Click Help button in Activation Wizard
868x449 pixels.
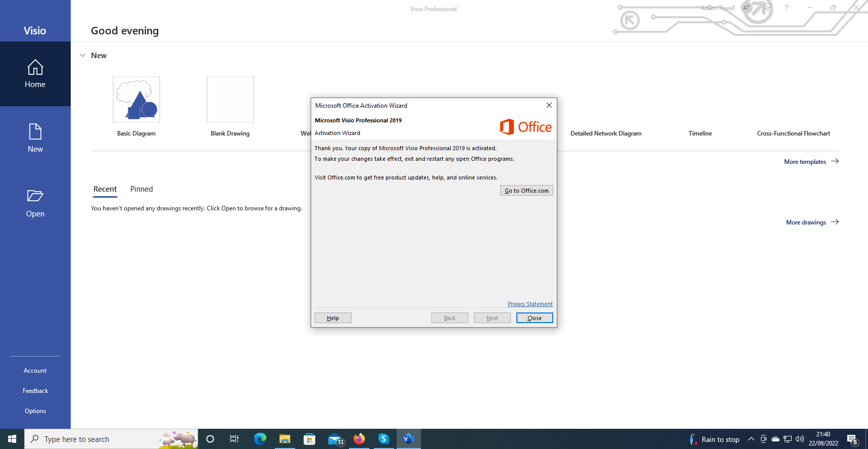tap(333, 318)
